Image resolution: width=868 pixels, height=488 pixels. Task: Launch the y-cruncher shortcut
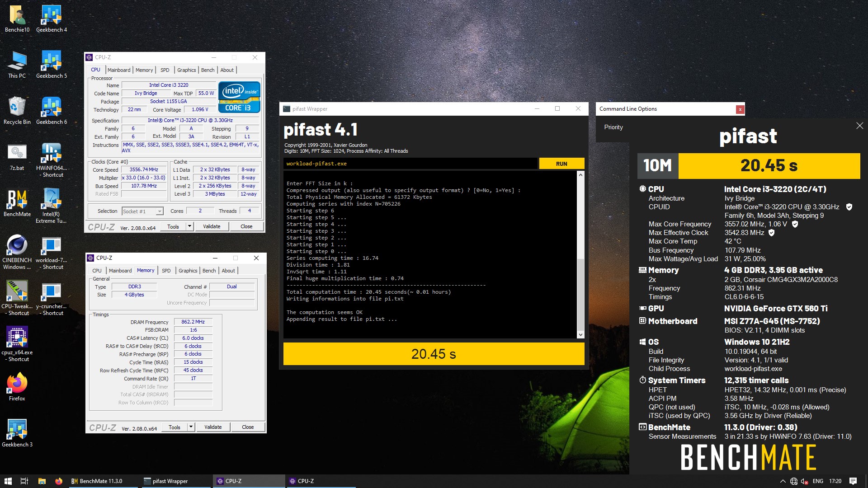coord(52,299)
